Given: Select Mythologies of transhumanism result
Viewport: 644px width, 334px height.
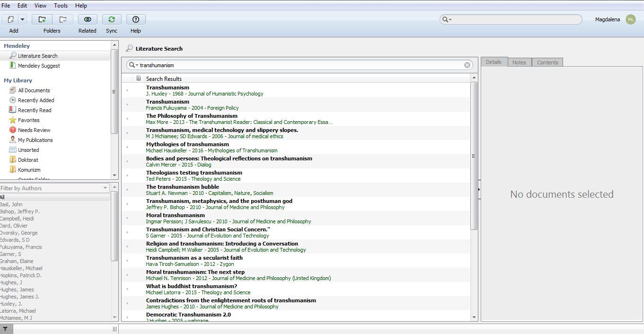Looking at the screenshot, I should 296,147.
